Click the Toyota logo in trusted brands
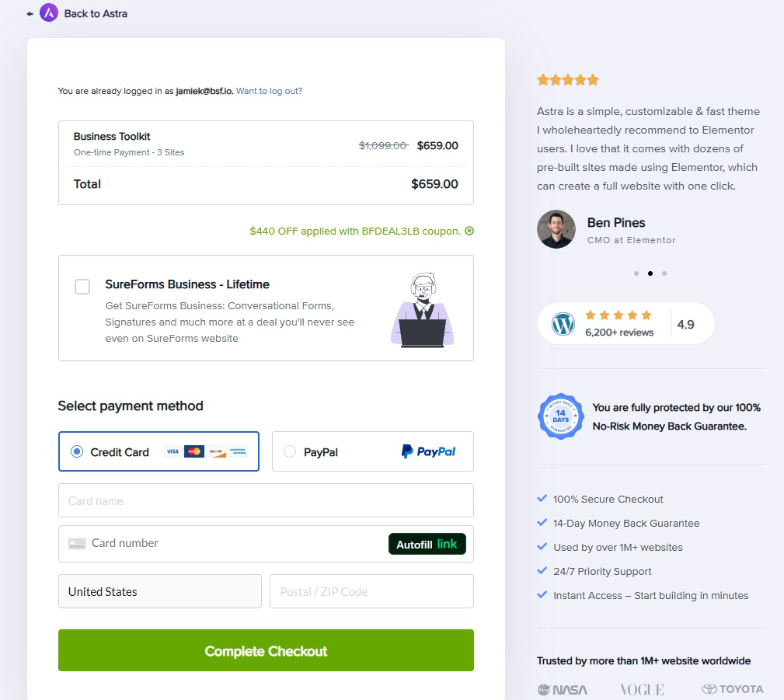Screen dimensions: 784x700 (x=731, y=689)
